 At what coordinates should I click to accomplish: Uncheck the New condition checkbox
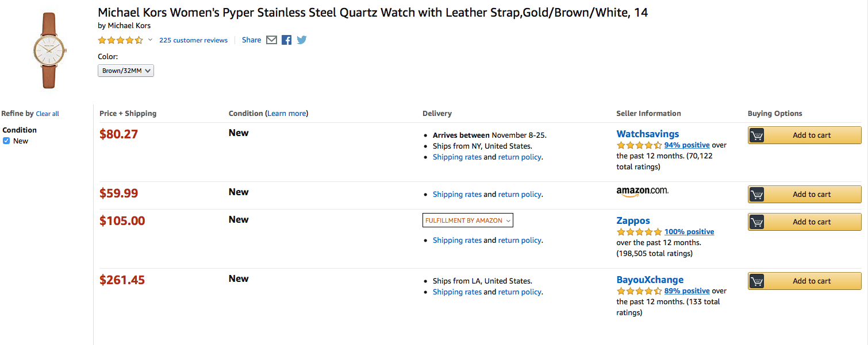(6, 141)
